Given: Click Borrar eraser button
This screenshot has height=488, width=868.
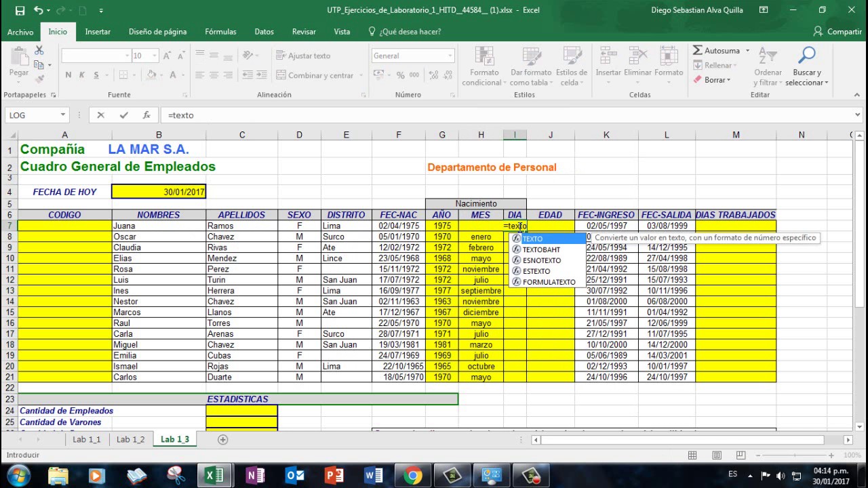Looking at the screenshot, I should (712, 79).
